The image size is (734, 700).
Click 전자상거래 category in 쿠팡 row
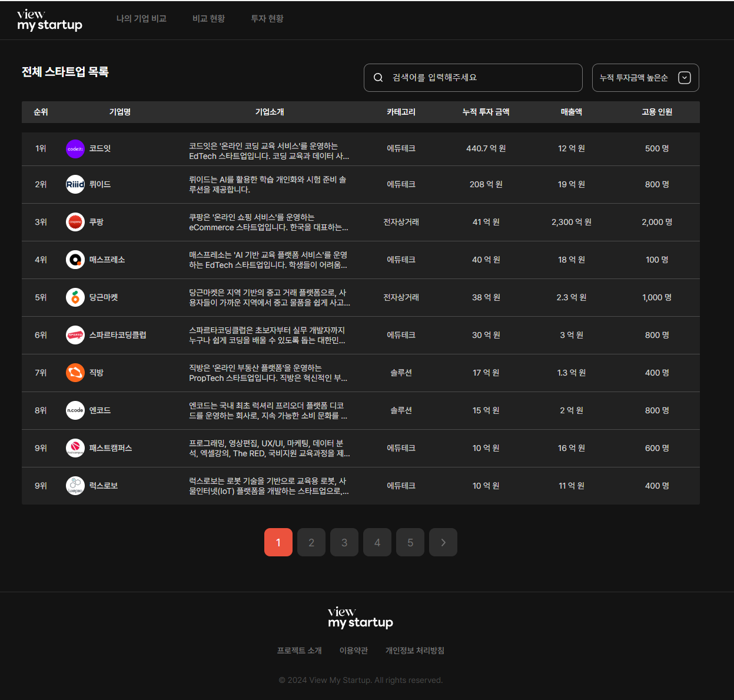click(401, 222)
